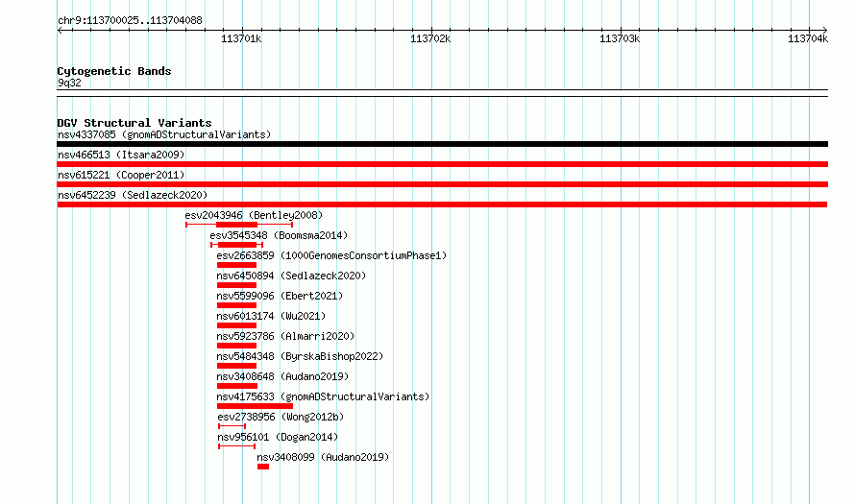855x504 pixels.
Task: Open nsv5484348 (ByrskaBishop2022) label
Action: coord(300,356)
